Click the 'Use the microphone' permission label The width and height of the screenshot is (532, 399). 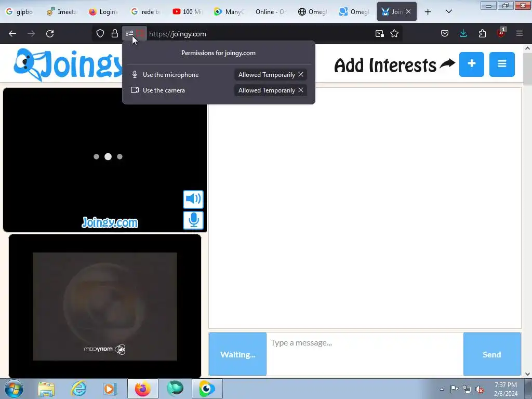[170, 75]
